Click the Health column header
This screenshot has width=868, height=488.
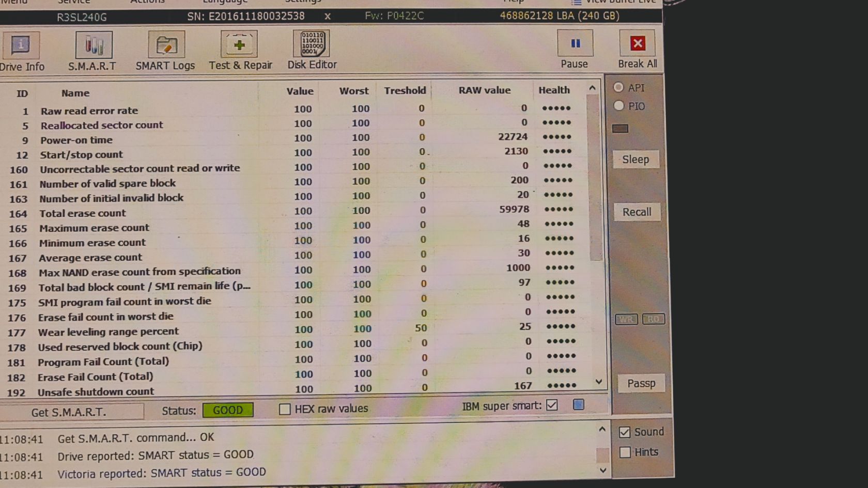pos(554,90)
